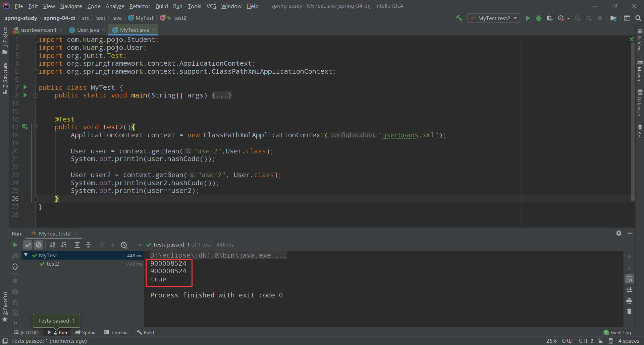Open the Refactor menu

140,6
